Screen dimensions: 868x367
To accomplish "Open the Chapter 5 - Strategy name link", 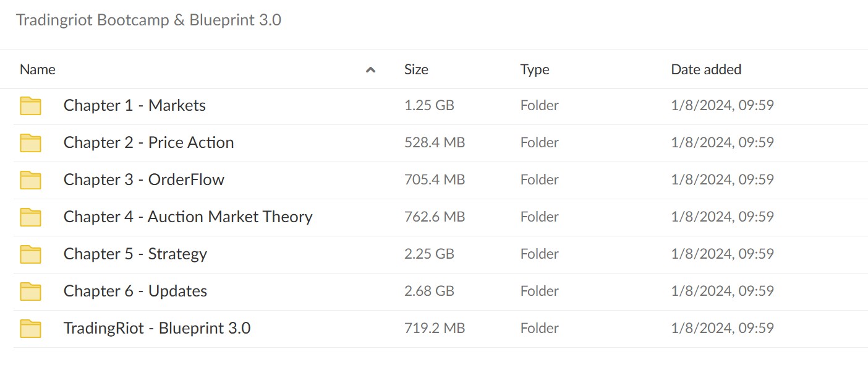I will click(135, 254).
